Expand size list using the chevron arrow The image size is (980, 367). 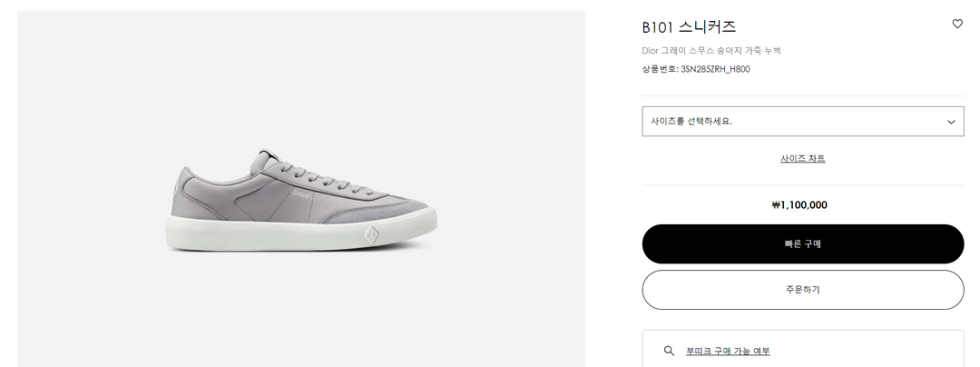coord(951,122)
